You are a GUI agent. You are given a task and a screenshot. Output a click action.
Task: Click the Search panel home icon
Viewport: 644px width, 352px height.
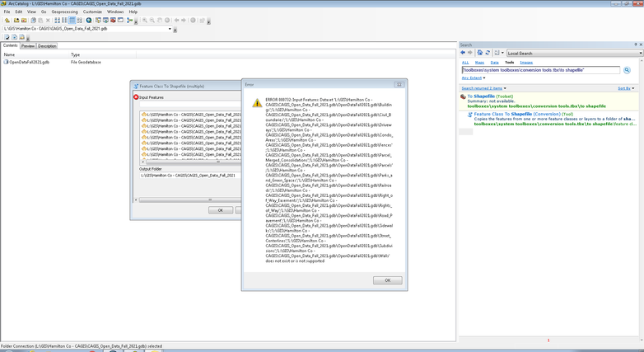[x=479, y=53]
